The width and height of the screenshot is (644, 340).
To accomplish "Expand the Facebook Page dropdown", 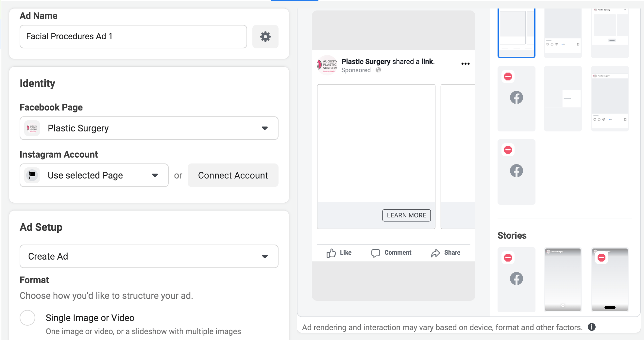I will [x=264, y=128].
